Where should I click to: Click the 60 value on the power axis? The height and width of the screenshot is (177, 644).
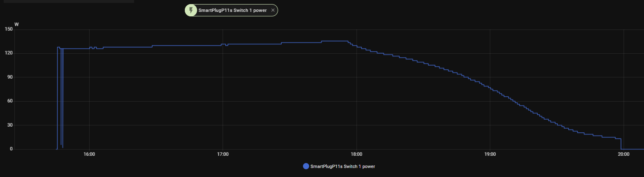click(10, 101)
